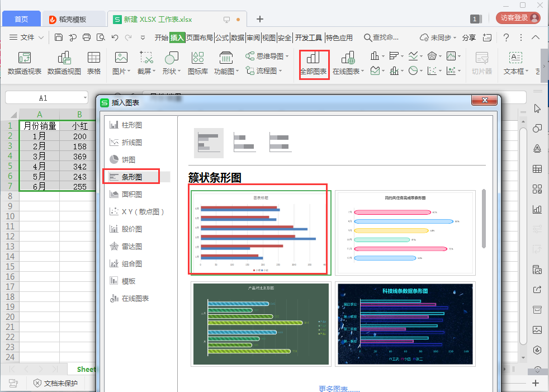Click the 查找命令 search field
Viewport: 549px width, 392px height.
382,37
